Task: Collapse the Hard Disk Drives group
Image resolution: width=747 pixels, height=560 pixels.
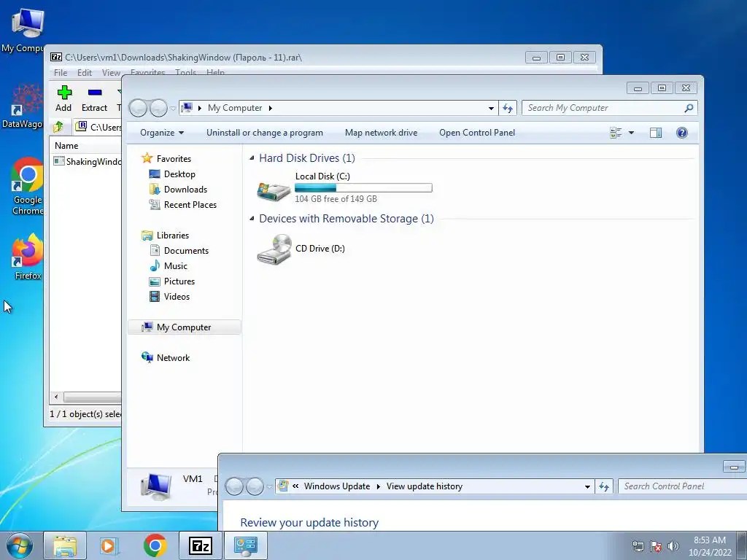Action: [252, 158]
